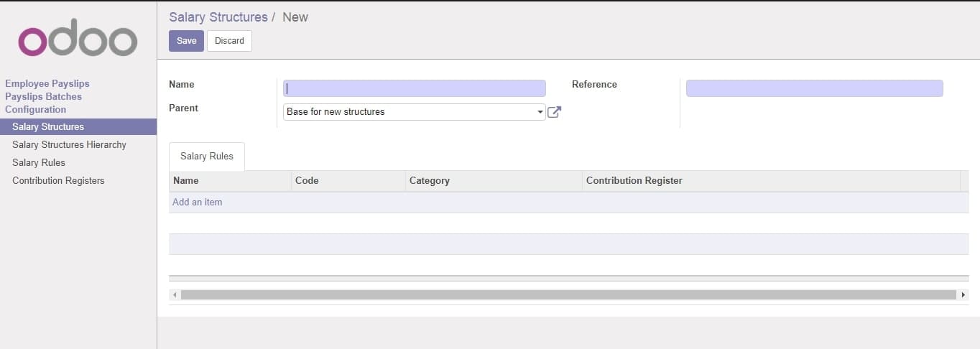Open the Base for new structures combo box
Image resolution: width=980 pixels, height=349 pixels.
[x=415, y=112]
